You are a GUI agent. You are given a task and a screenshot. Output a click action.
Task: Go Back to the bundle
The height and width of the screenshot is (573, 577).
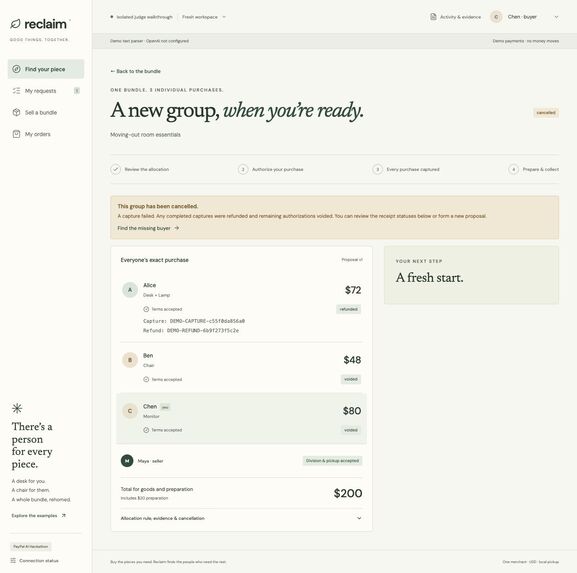(x=135, y=71)
